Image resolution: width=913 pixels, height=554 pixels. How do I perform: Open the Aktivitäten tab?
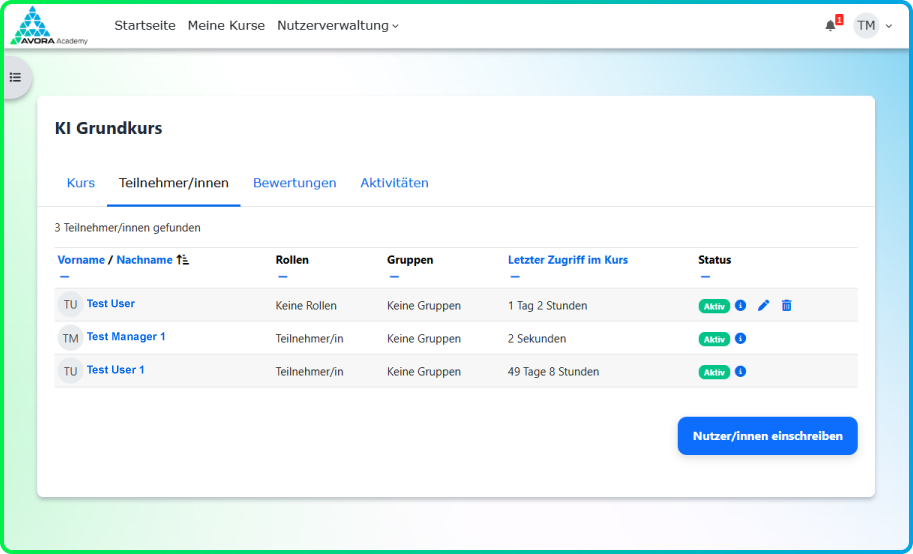pos(394,183)
